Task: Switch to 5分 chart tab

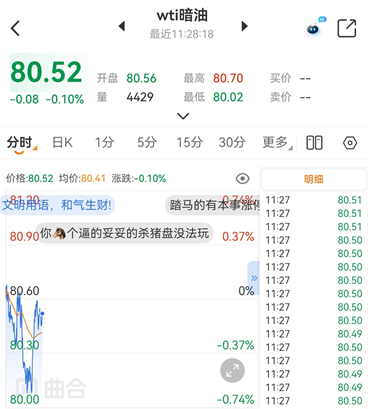Action: point(147,143)
